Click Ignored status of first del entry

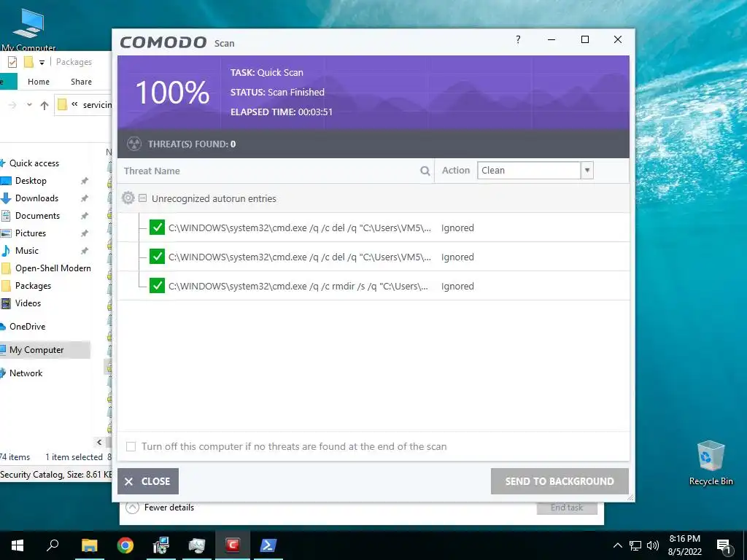(457, 227)
